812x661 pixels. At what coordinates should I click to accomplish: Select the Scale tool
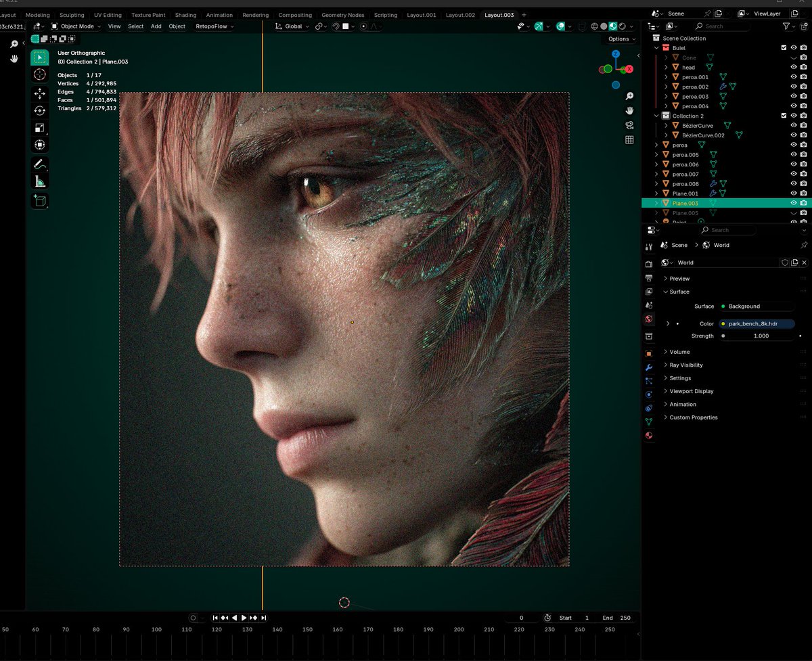[x=40, y=128]
